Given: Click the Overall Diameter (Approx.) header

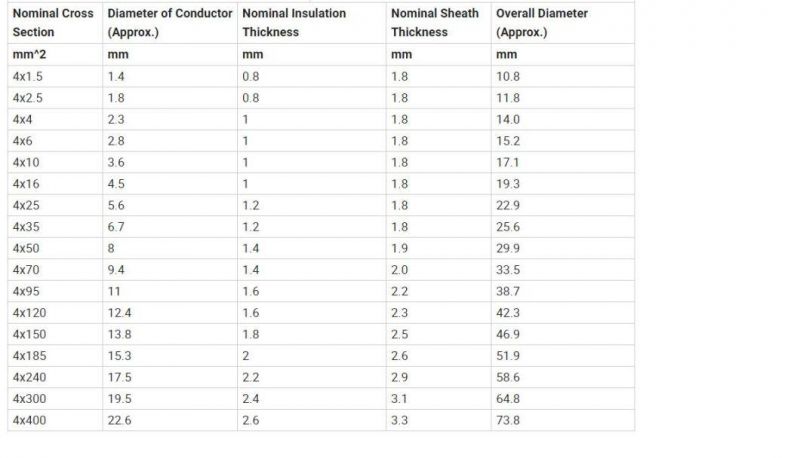Looking at the screenshot, I should click(x=563, y=22).
